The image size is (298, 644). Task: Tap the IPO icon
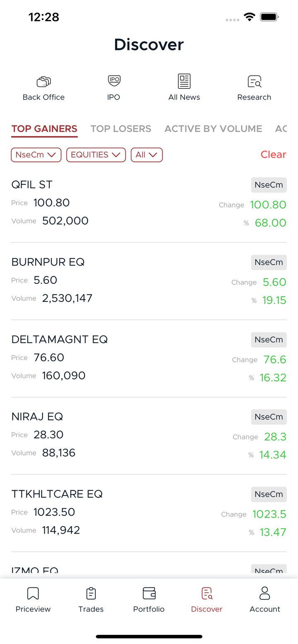114,81
